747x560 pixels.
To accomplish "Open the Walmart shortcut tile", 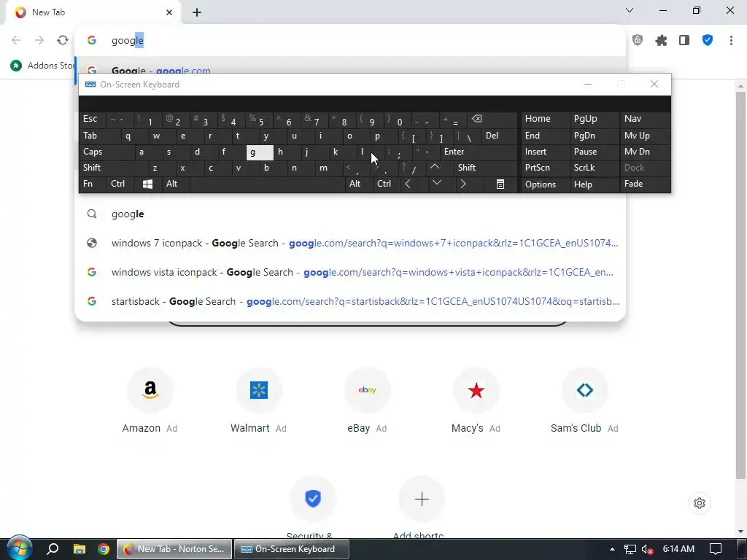I will tap(259, 402).
